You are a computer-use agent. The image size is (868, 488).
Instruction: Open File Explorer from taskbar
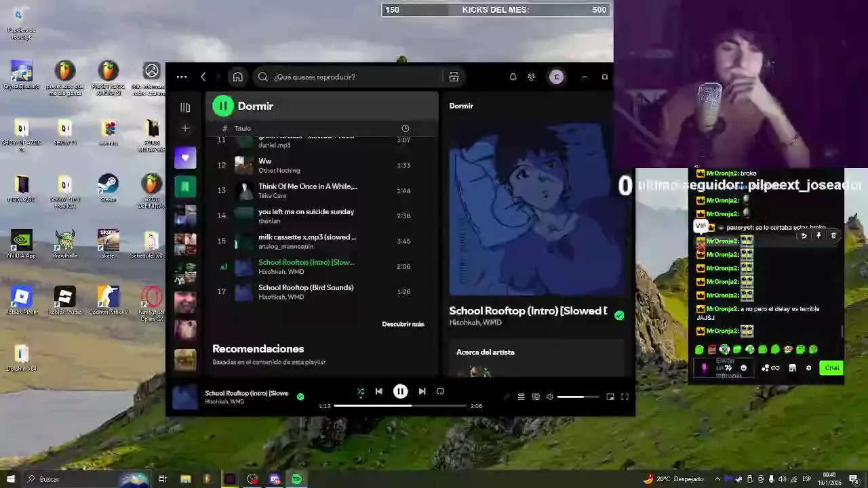point(185,479)
